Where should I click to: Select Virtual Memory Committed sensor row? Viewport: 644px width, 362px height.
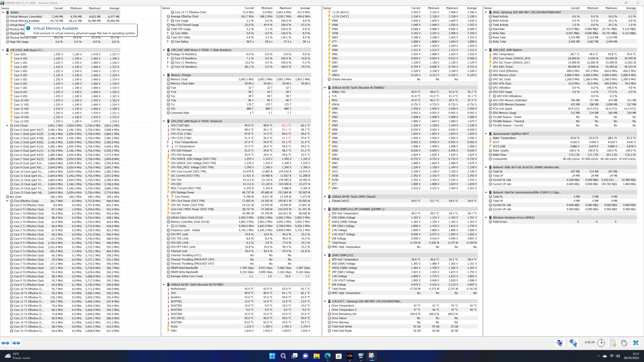26,16
